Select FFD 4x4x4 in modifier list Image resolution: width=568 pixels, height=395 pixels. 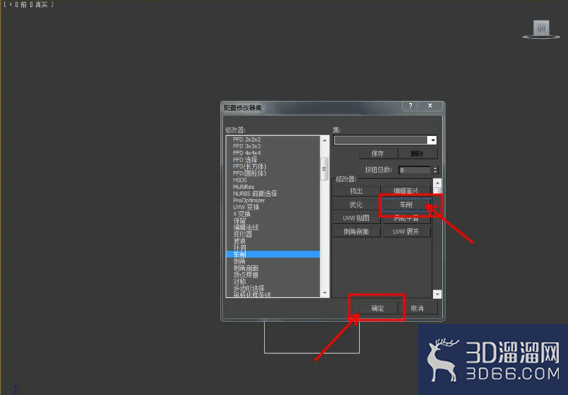[x=247, y=153]
